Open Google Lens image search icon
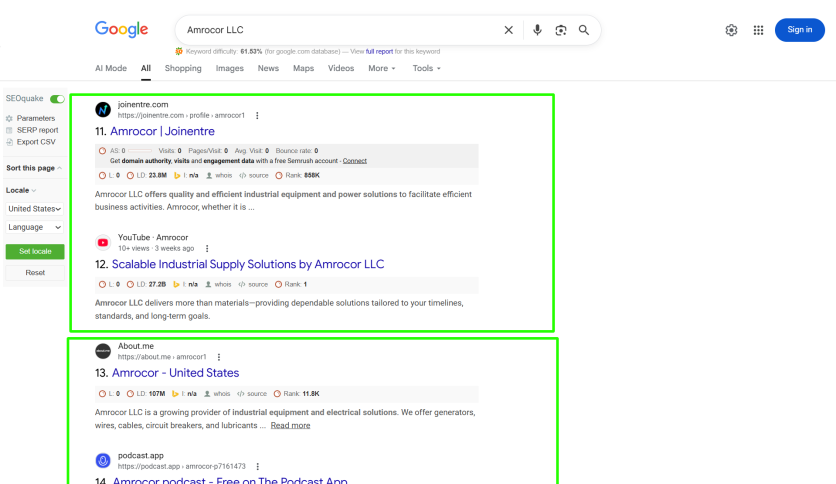Screen dimensions: 836x484 (560, 30)
